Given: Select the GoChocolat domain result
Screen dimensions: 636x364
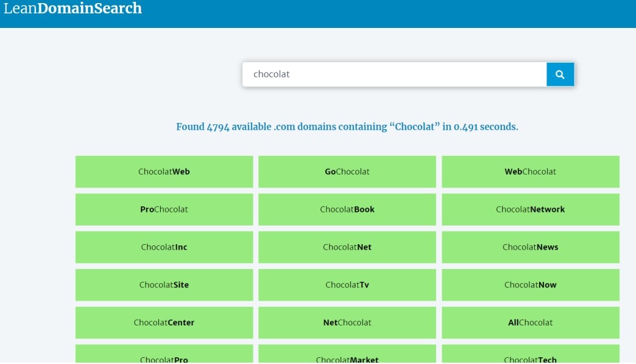Looking at the screenshot, I should click(x=347, y=171).
